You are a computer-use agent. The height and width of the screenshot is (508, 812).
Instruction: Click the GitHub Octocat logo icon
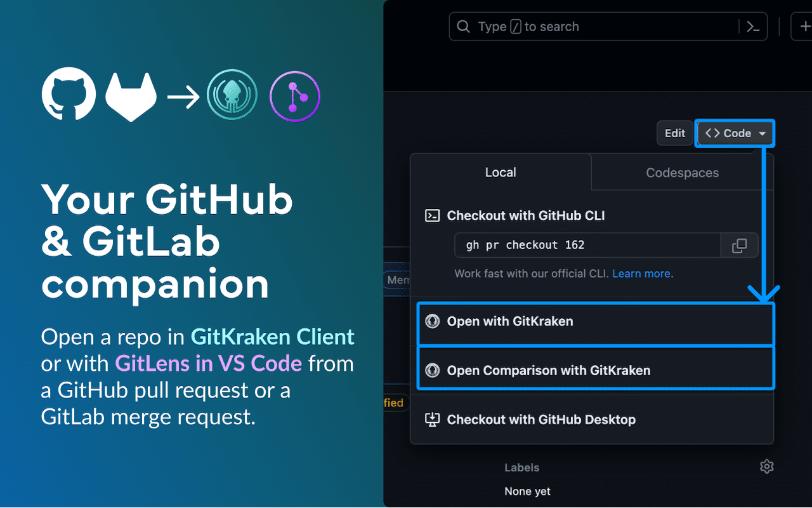point(69,94)
